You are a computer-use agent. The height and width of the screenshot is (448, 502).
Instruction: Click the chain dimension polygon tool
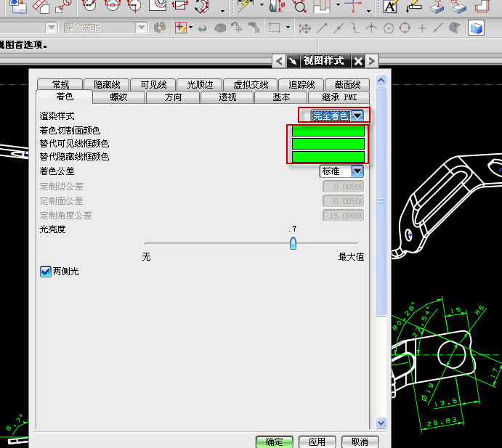[x=203, y=6]
